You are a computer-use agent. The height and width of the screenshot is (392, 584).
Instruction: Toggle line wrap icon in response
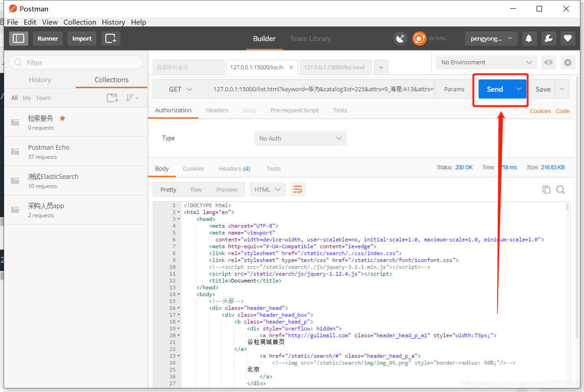click(x=298, y=189)
